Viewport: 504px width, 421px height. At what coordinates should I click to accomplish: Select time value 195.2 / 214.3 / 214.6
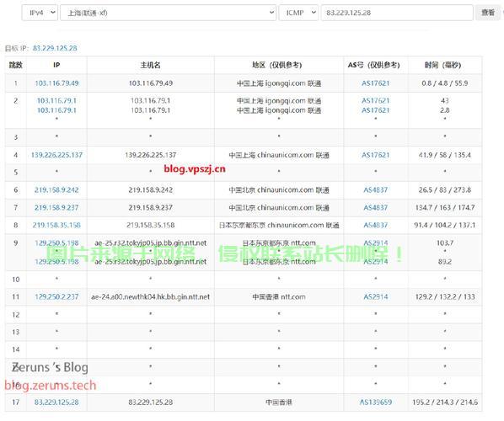pyautogui.click(x=445, y=402)
